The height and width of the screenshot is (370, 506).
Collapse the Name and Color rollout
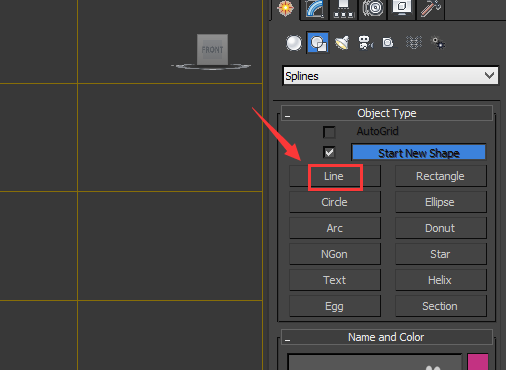click(387, 337)
